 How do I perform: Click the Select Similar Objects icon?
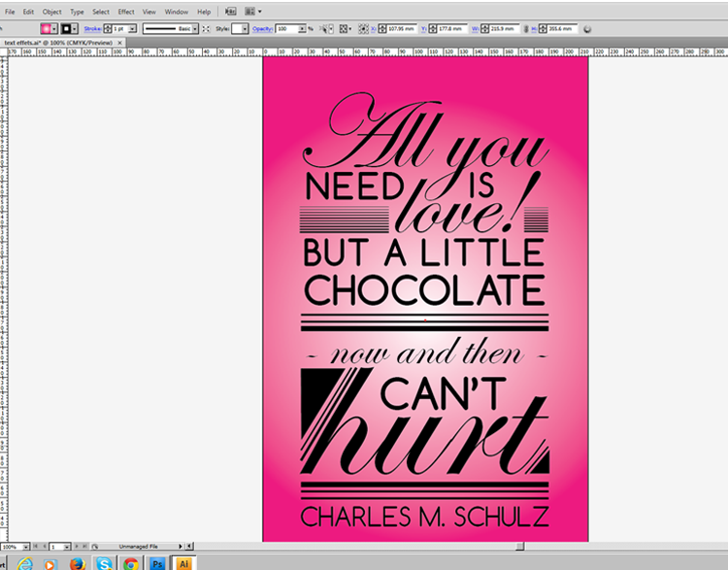point(326,29)
